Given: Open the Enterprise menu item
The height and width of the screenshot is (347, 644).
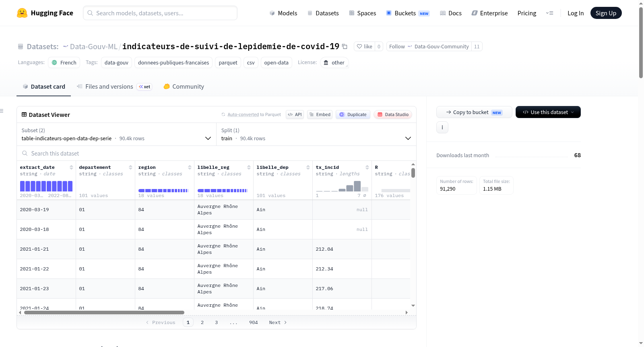Looking at the screenshot, I should [489, 13].
